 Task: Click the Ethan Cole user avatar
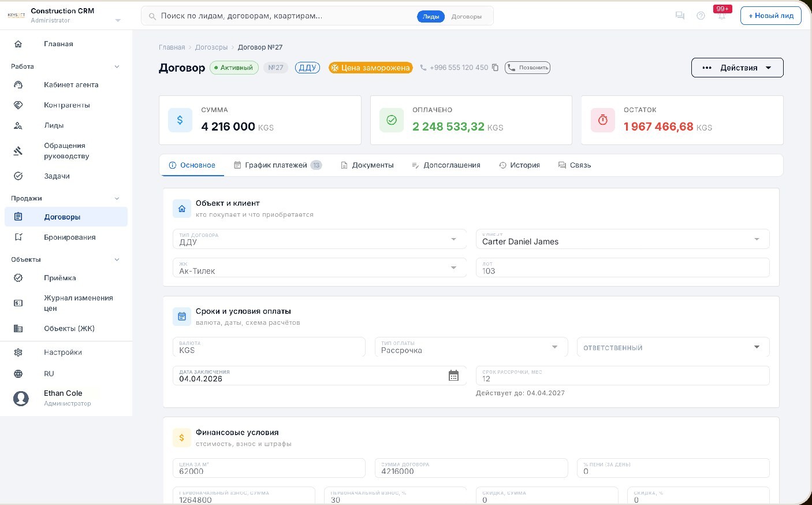click(21, 398)
